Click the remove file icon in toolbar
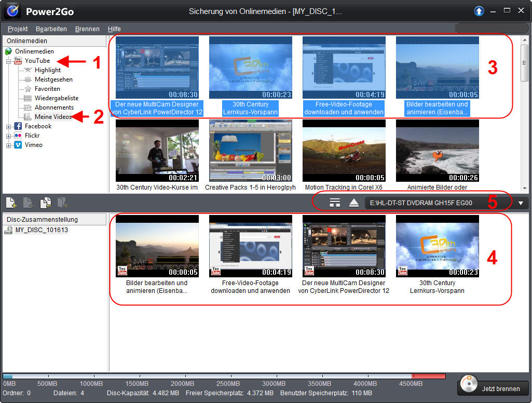 [x=28, y=203]
